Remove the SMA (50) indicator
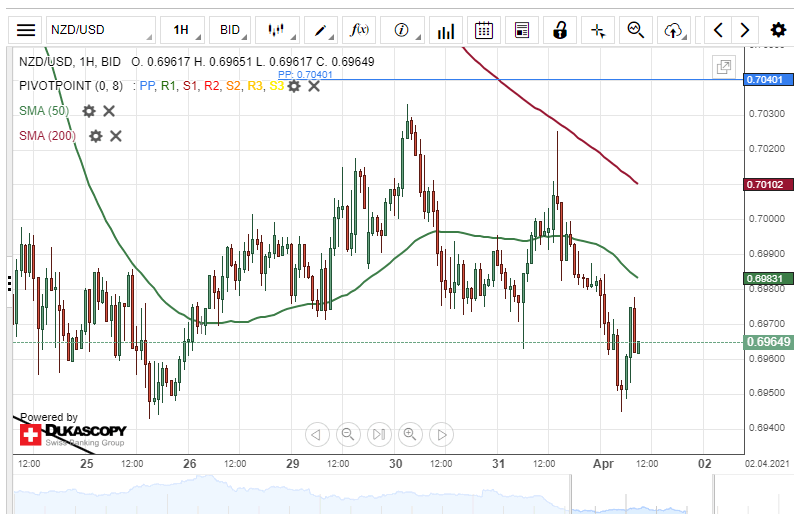The height and width of the screenshot is (523, 802). tap(109, 111)
